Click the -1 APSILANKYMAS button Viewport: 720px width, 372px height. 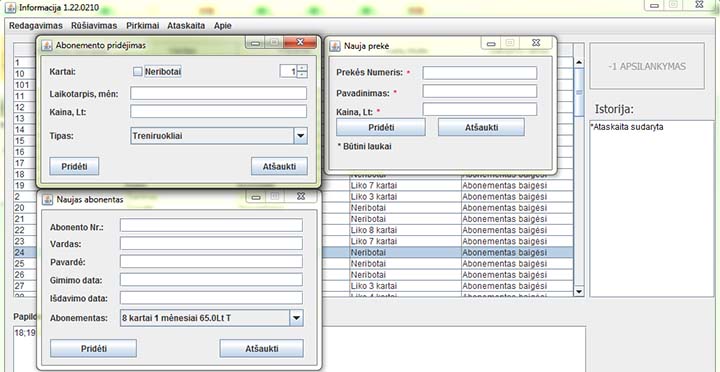(x=647, y=66)
